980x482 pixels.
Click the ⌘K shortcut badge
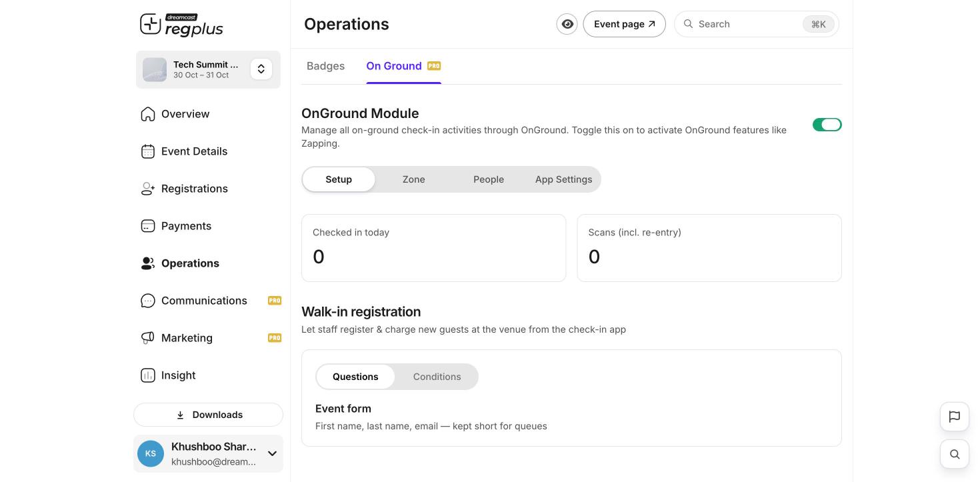pyautogui.click(x=819, y=24)
